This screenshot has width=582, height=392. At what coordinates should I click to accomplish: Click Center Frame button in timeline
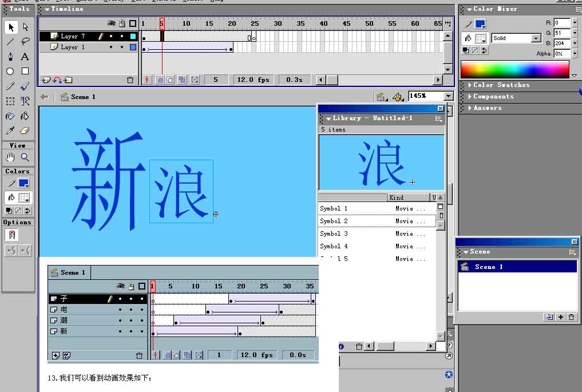[147, 80]
